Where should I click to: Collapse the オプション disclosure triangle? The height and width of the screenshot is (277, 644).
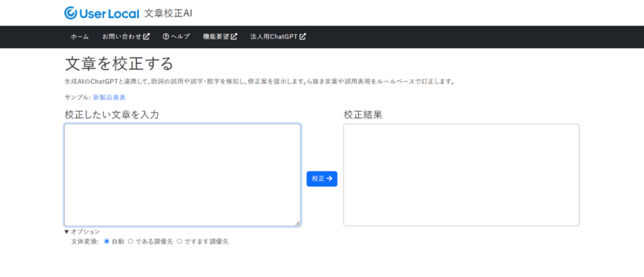67,232
